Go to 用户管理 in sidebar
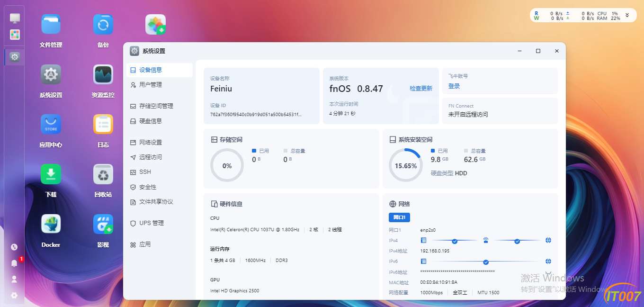 160,85
